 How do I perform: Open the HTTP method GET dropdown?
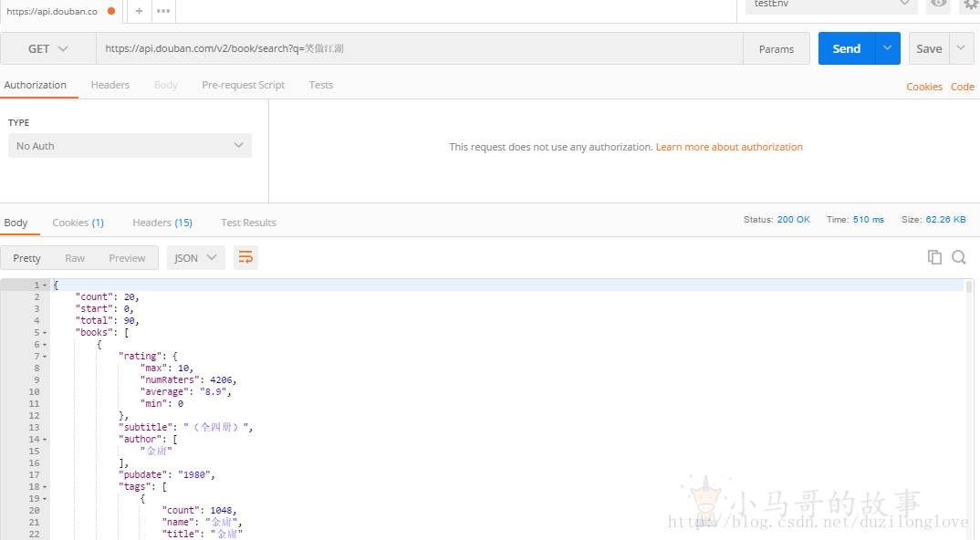(x=48, y=48)
